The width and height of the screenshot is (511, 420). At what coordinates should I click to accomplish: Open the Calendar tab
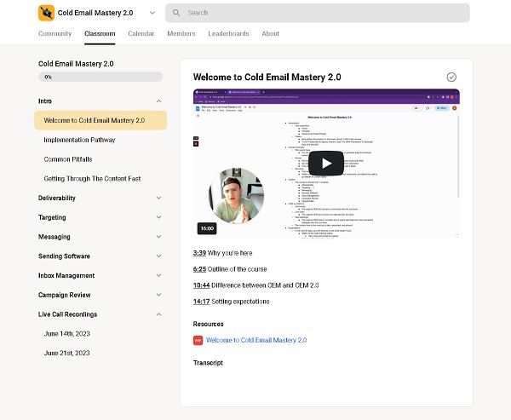point(141,33)
